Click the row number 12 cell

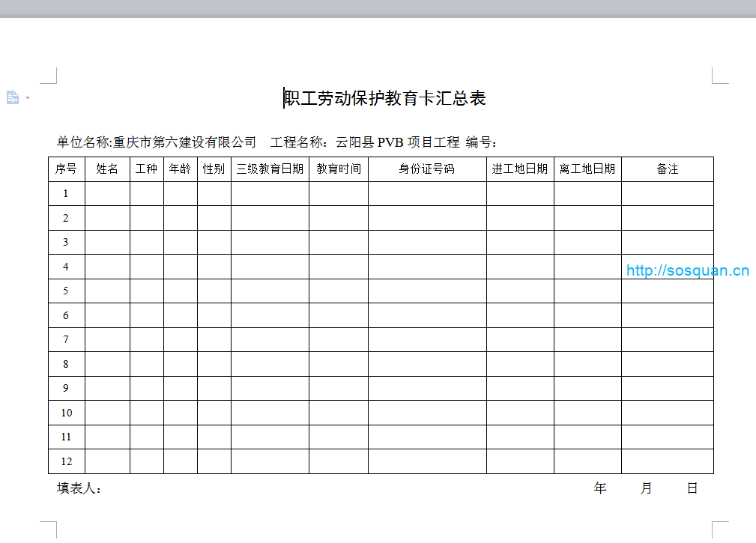coord(66,461)
